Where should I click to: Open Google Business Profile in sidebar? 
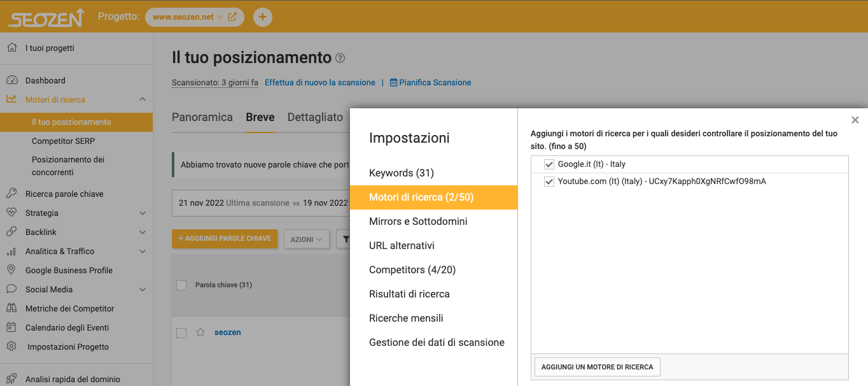[x=69, y=270]
